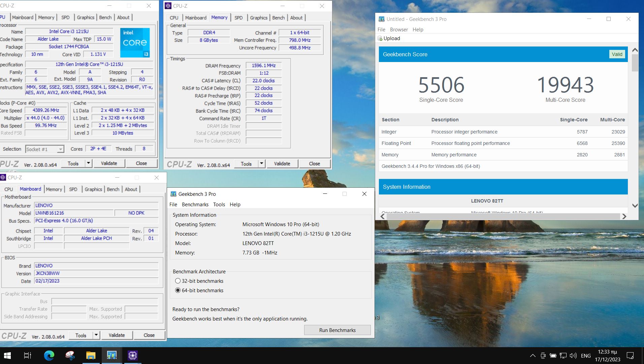Click the ENG language indicator
Image resolution: width=644 pixels, height=364 pixels.
pyautogui.click(x=586, y=356)
